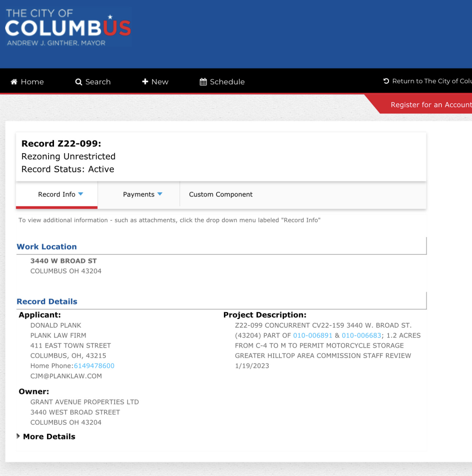The width and height of the screenshot is (472, 476).
Task: Click the Search magnifier icon
Action: (79, 82)
